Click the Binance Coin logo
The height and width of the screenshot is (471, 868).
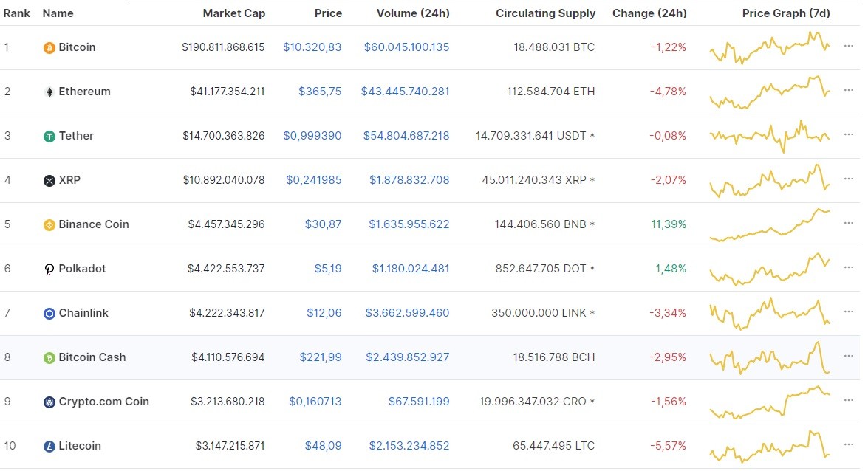[49, 224]
